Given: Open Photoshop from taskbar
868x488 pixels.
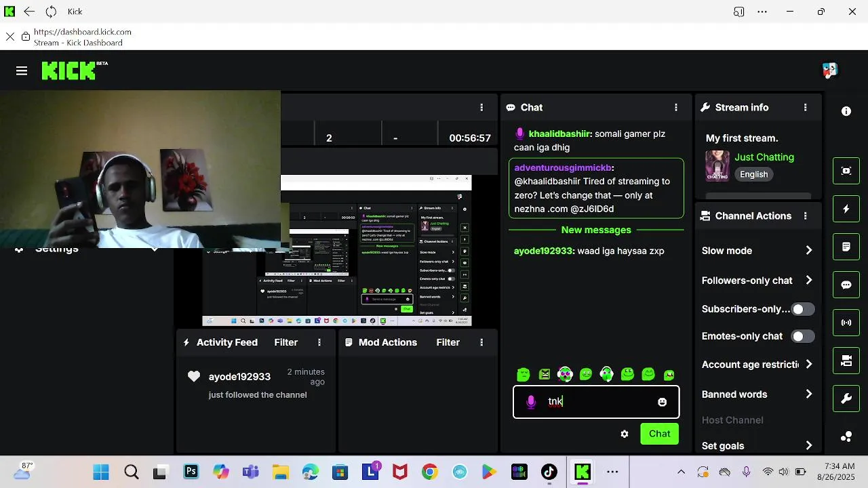Looking at the screenshot, I should click(x=191, y=472).
